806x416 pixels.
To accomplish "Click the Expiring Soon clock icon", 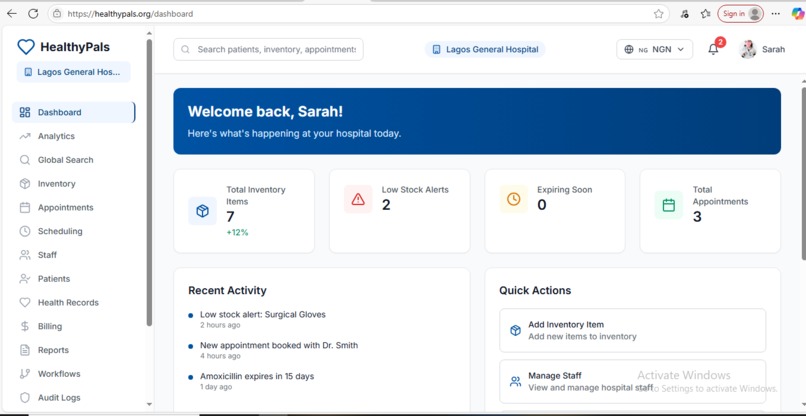I will (514, 199).
